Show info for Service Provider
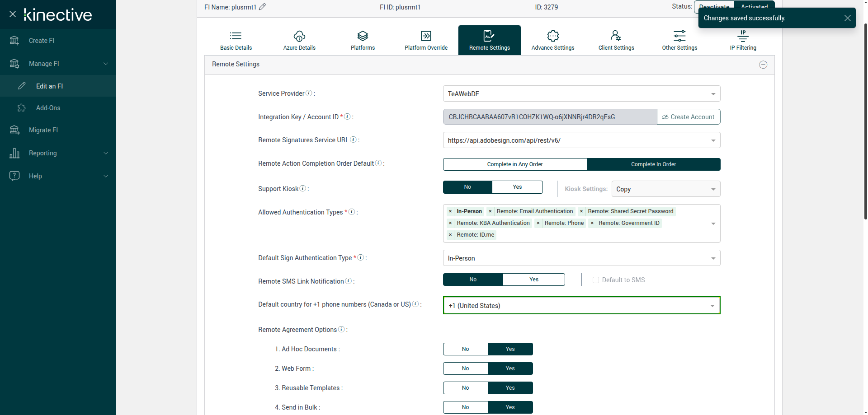The width and height of the screenshot is (868, 415). coord(309,93)
